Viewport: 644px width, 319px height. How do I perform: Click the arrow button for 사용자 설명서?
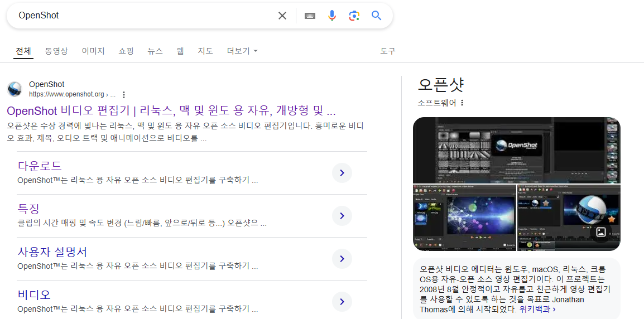point(342,259)
